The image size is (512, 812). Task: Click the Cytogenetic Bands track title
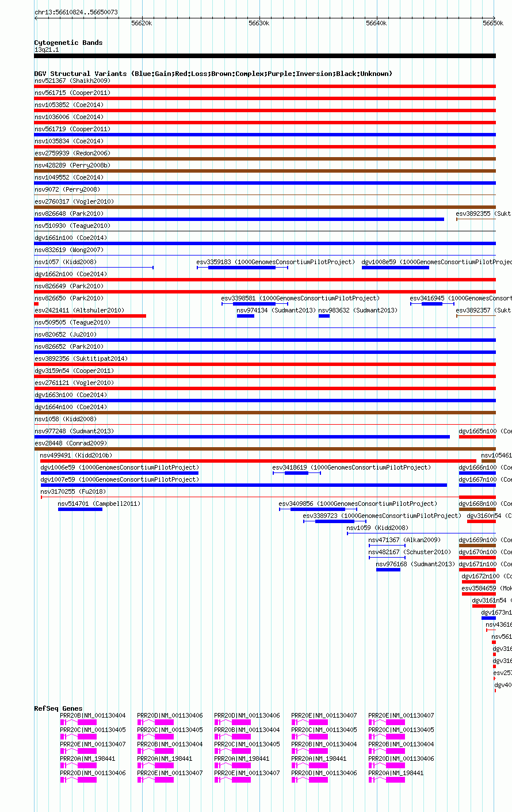(68, 43)
